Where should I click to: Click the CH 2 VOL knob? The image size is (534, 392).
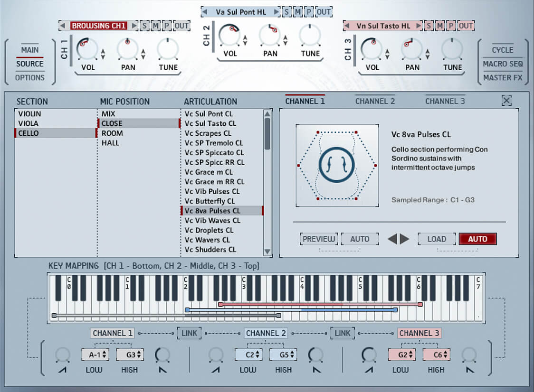(x=230, y=36)
